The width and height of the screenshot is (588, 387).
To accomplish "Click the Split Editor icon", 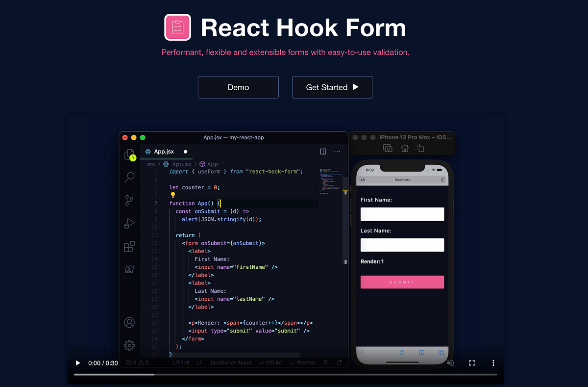I will [323, 152].
